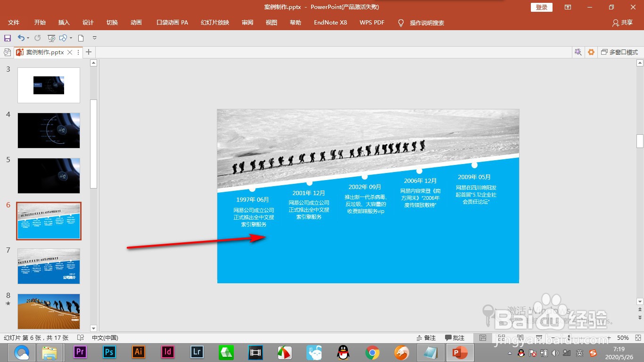Open spell check icon in status bar

[80, 338]
